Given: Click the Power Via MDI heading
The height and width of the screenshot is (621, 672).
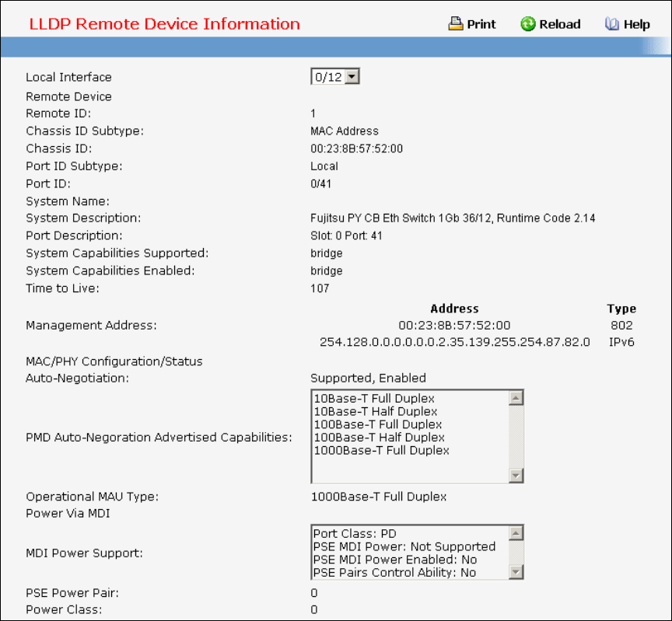Looking at the screenshot, I should [x=68, y=514].
